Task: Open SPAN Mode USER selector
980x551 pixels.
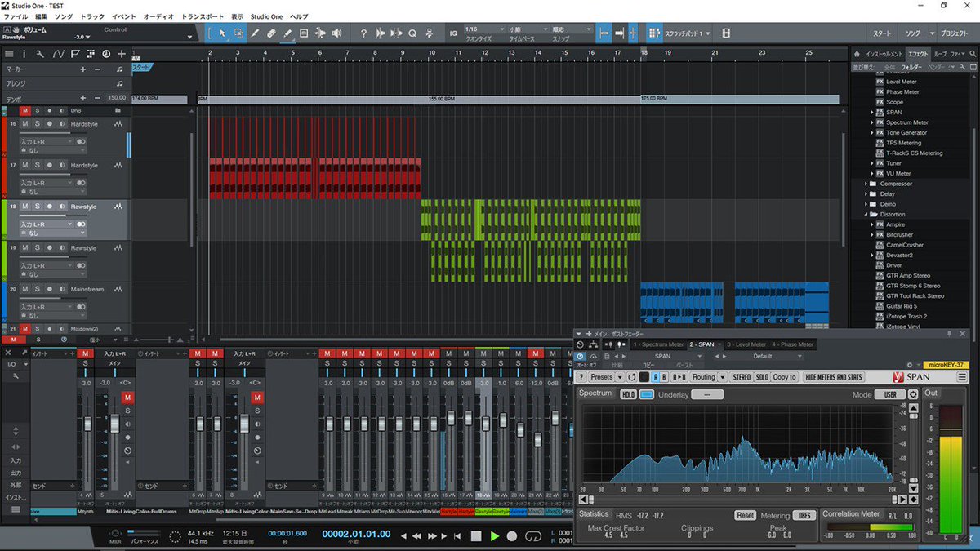Action: tap(889, 394)
